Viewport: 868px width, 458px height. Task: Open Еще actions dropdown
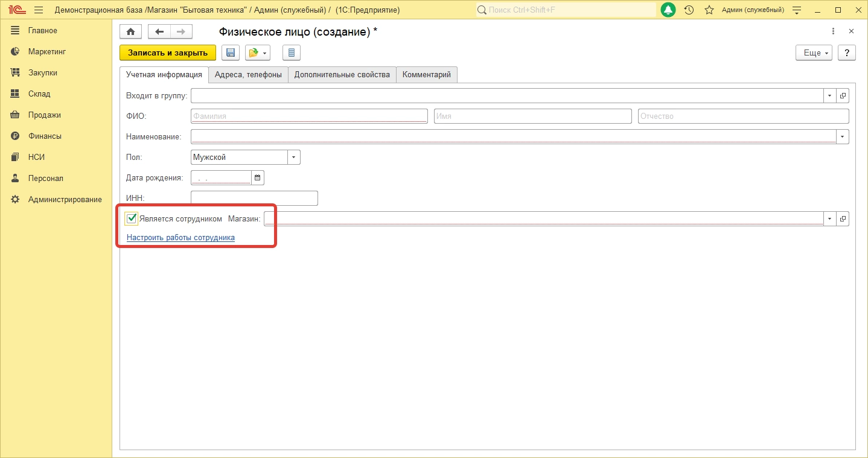814,53
